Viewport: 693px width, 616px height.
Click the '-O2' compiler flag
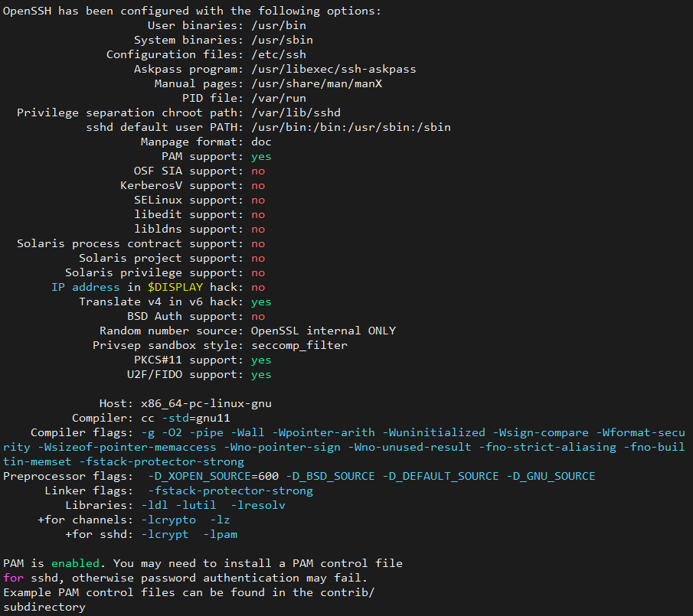(172, 433)
